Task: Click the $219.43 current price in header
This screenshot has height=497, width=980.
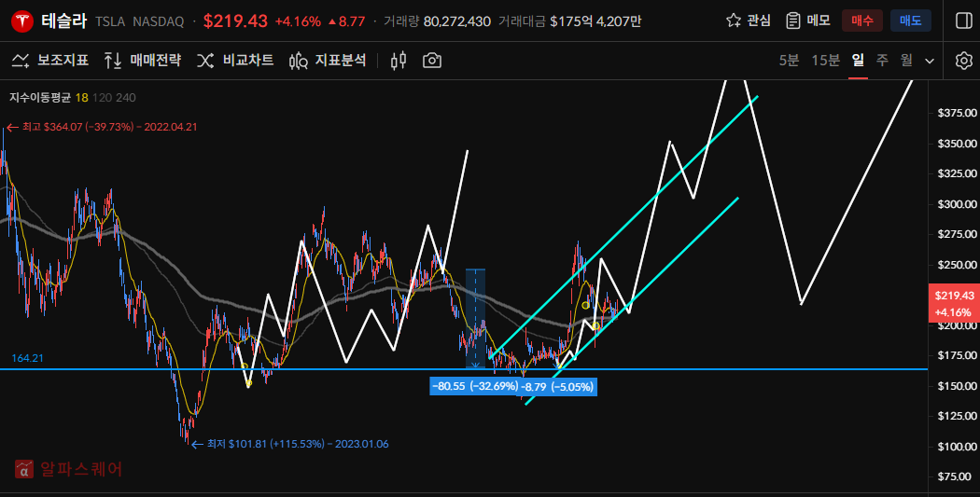Action: coord(235,21)
